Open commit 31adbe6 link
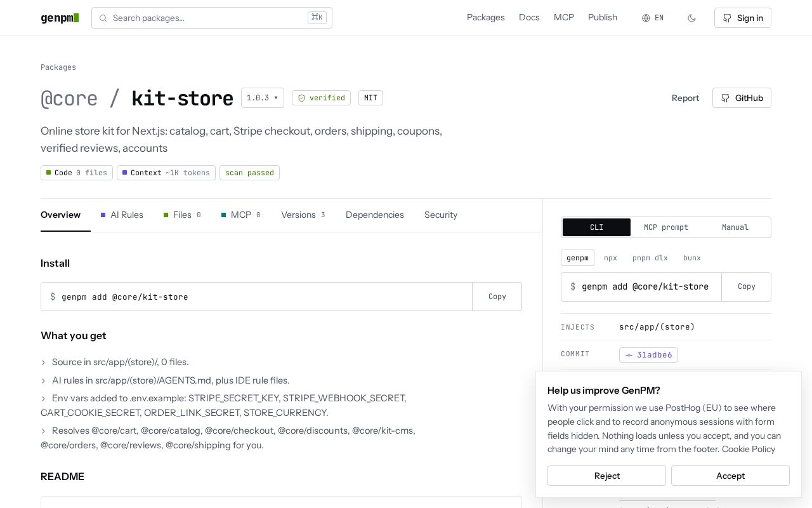The image size is (812, 508). [x=648, y=355]
